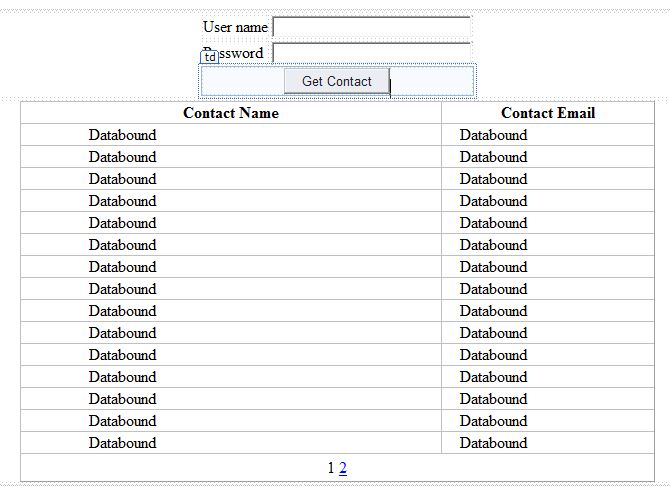Click fourth row Databound cell under Contact Name

click(x=123, y=201)
